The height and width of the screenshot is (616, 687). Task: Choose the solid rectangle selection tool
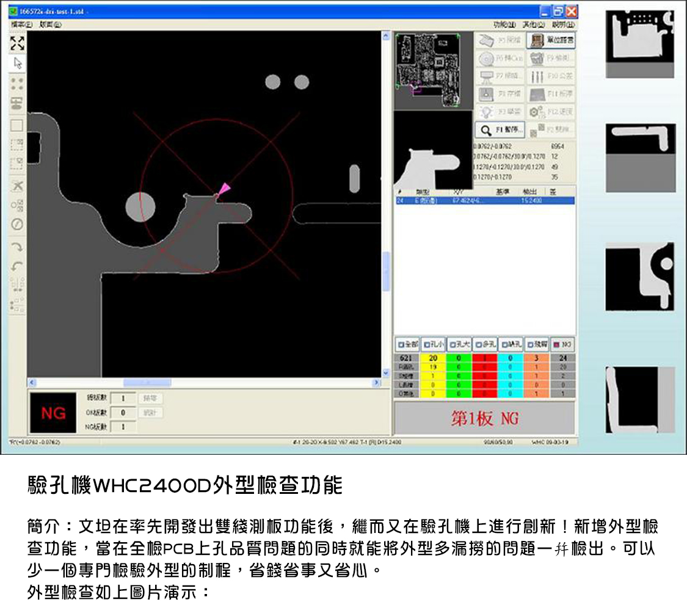(x=17, y=125)
